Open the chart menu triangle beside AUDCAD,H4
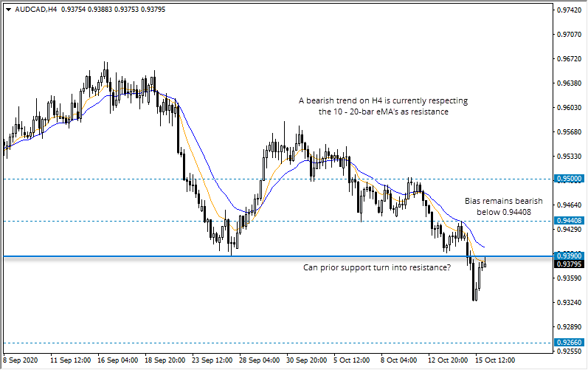Image resolution: width=588 pixels, height=370 pixels. [7, 9]
